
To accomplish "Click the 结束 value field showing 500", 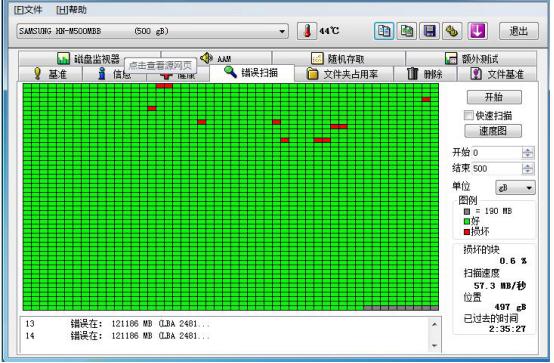I will click(497, 169).
